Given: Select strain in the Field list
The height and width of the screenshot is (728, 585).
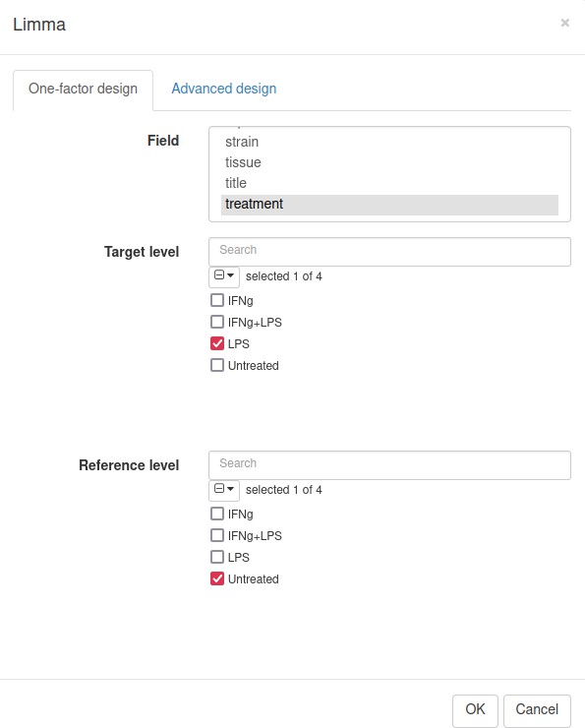Looking at the screenshot, I should (389, 142).
